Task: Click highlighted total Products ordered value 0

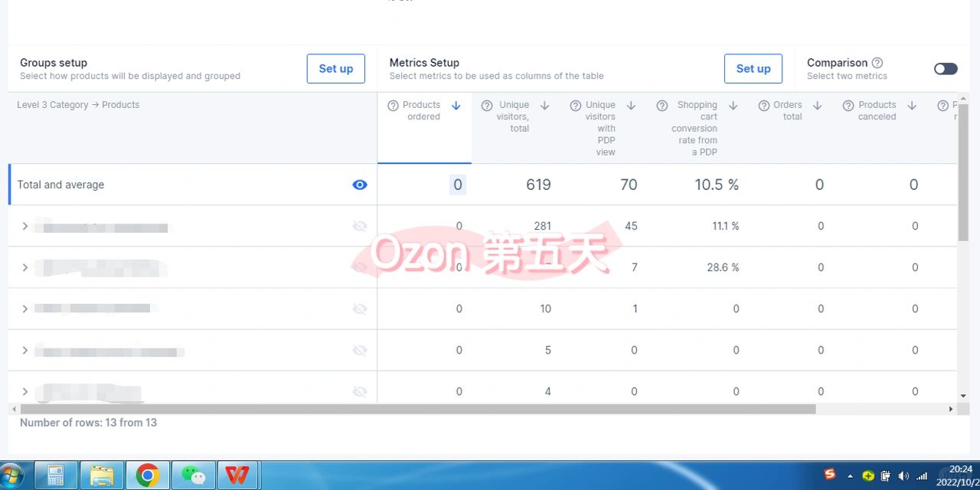Action: [x=457, y=185]
